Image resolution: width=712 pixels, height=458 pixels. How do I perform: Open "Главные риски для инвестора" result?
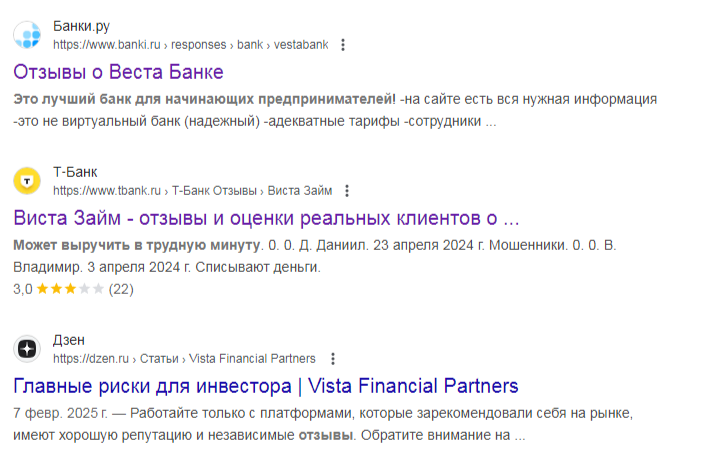point(266,386)
